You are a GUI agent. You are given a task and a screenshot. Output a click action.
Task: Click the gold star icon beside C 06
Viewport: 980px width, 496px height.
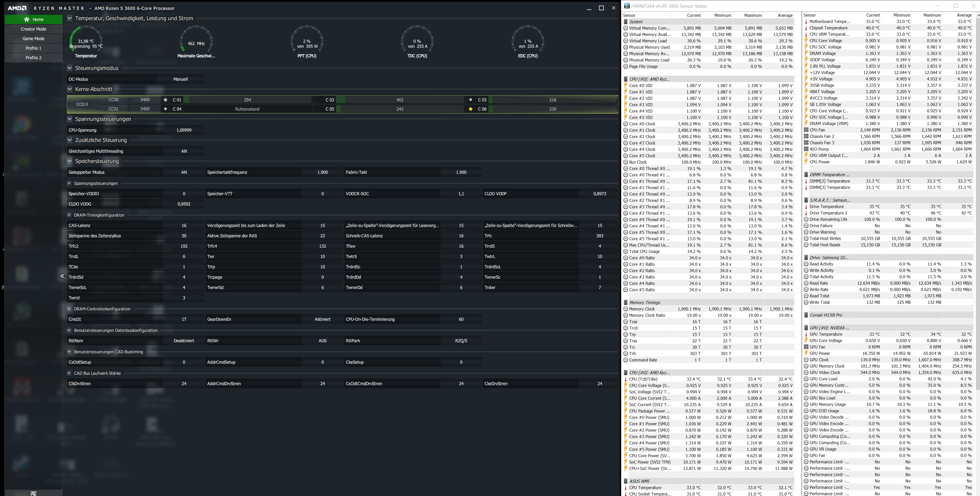[x=470, y=109]
